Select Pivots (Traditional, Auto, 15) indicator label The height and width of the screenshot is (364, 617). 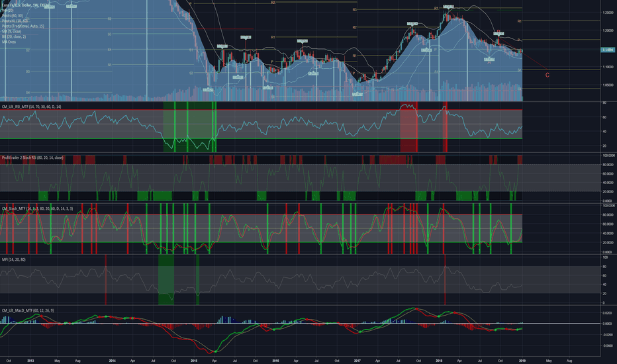[x=23, y=26]
